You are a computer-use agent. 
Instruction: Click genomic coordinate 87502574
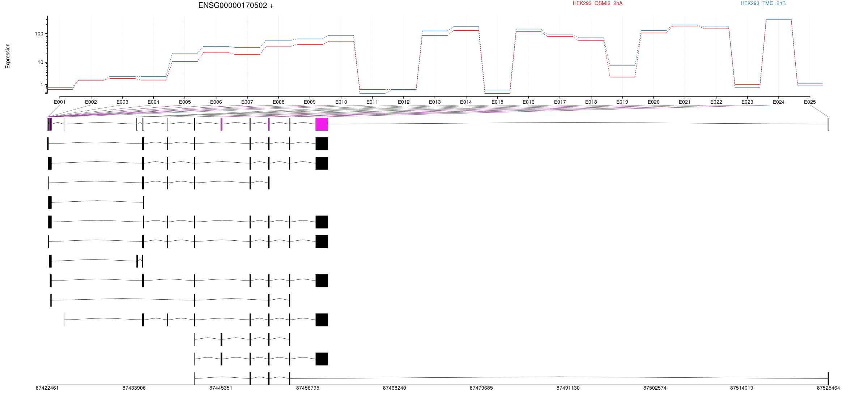(655, 388)
